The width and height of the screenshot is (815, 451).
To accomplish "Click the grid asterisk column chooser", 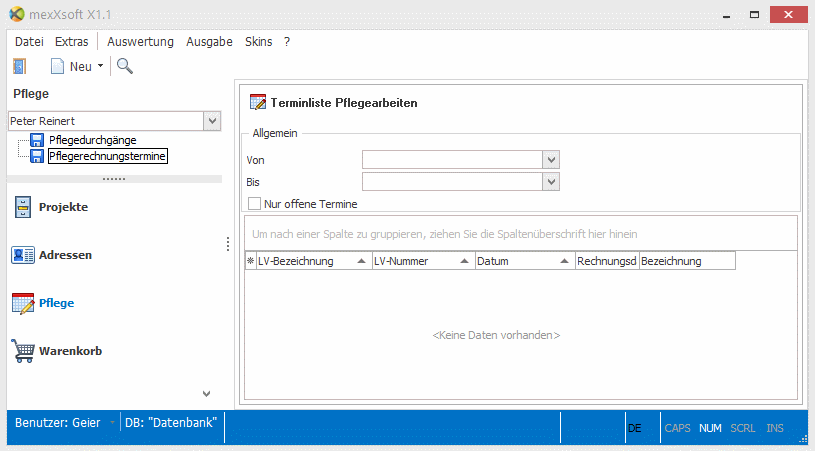I will click(x=251, y=261).
